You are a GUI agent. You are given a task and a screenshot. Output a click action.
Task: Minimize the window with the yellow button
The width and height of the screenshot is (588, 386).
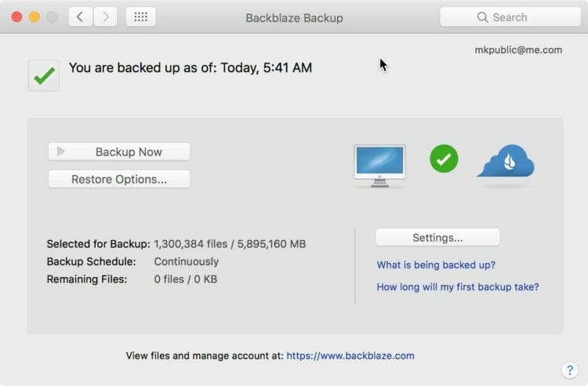click(34, 17)
